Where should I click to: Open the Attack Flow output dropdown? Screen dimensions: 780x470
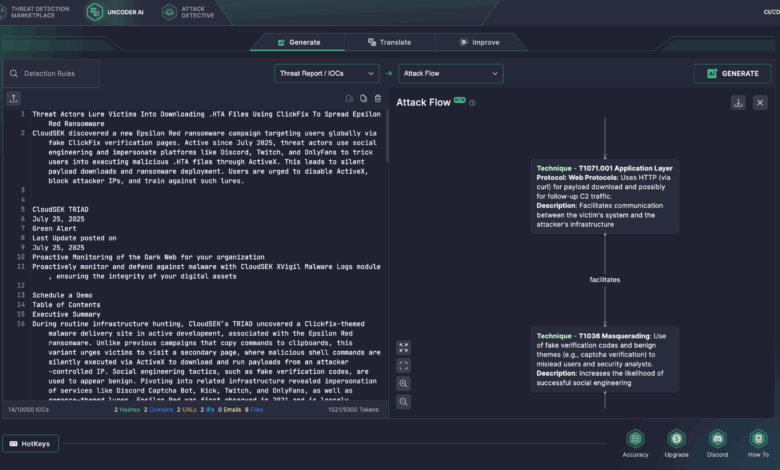coord(450,74)
